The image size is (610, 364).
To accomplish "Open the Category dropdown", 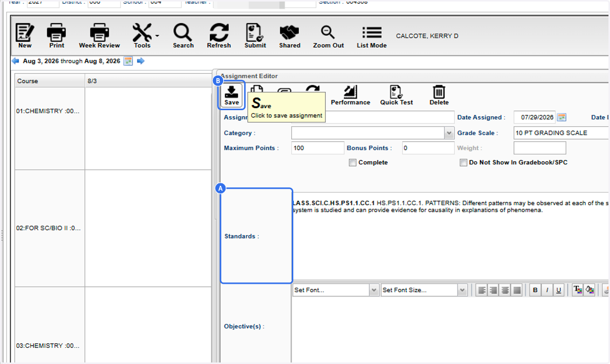I will tap(449, 133).
